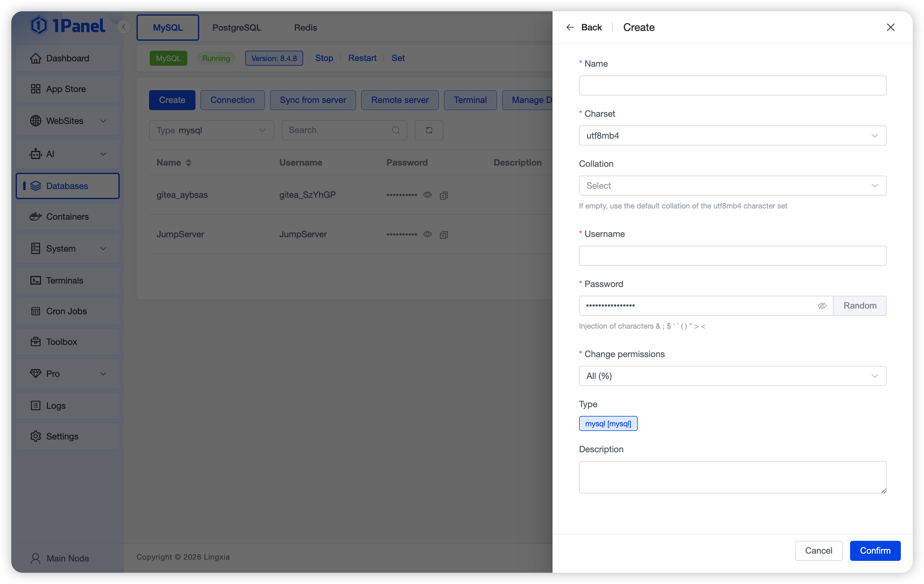Open the Collation select dropdown
924x584 pixels.
pos(732,186)
